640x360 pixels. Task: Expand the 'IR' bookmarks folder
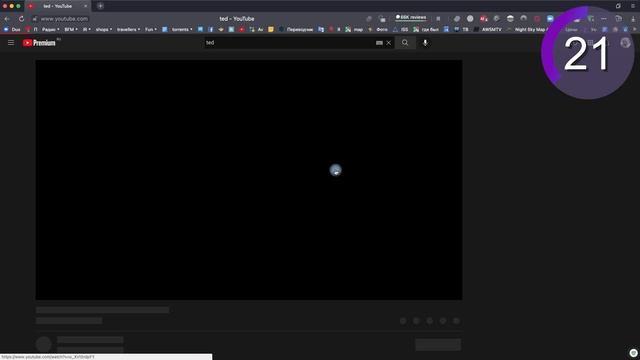(x=87, y=29)
